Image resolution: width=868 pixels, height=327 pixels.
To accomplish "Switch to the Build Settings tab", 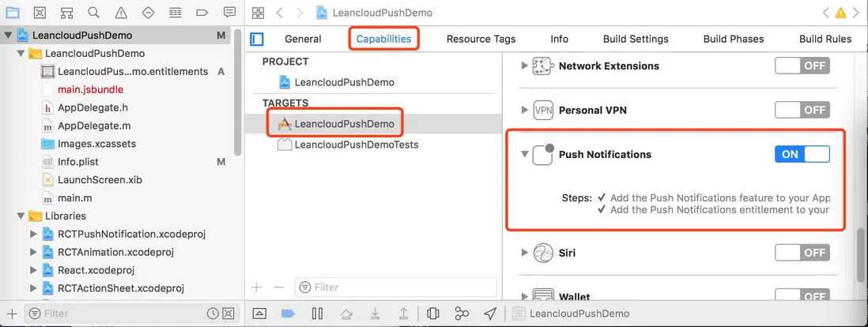I will (635, 39).
